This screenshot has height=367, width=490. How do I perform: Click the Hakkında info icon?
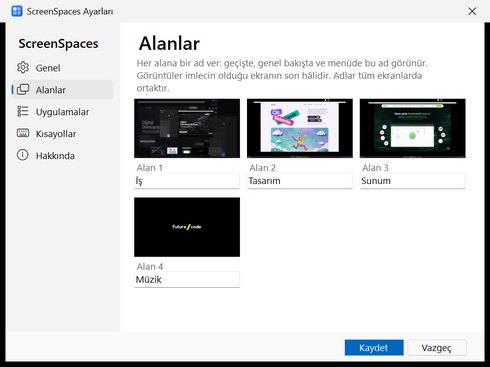pos(23,155)
